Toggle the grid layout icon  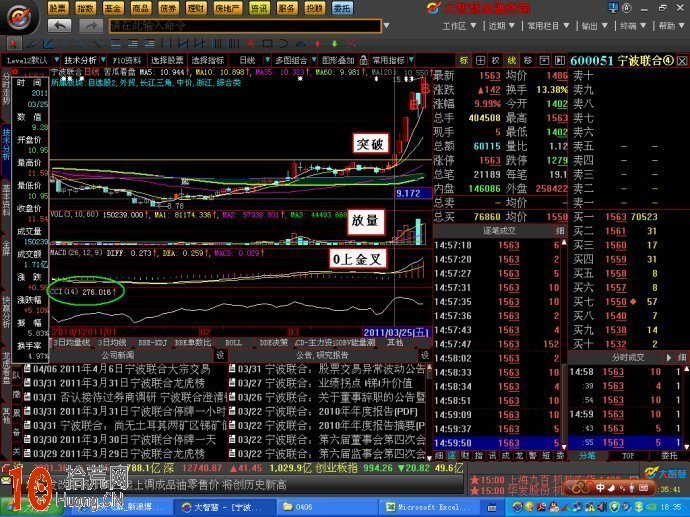(x=480, y=60)
